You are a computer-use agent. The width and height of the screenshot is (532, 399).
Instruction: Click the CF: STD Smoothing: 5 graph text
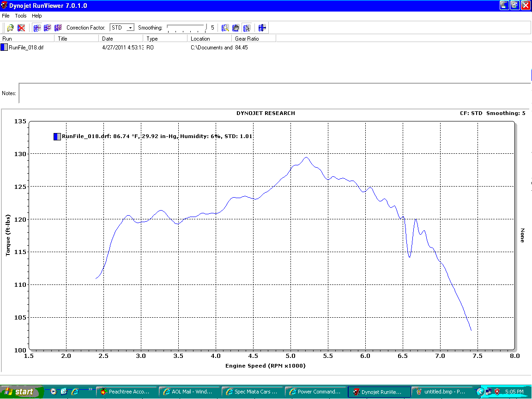(x=493, y=113)
